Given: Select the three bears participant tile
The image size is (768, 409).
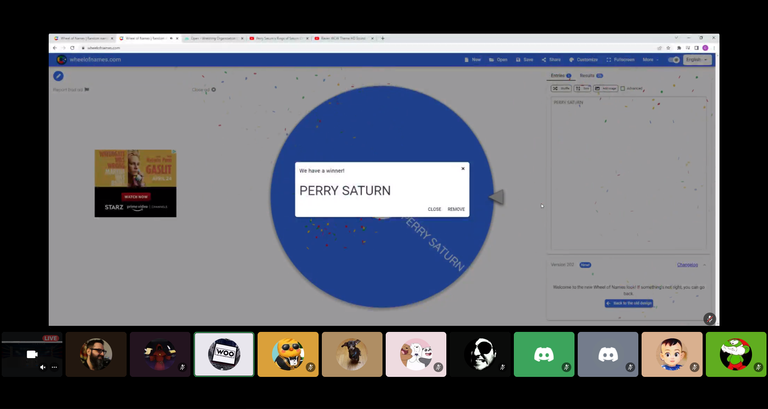Looking at the screenshot, I should 416,354.
